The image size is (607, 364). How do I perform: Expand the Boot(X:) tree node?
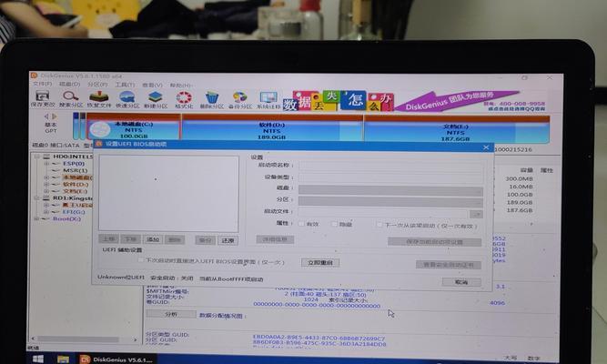(x=37, y=218)
